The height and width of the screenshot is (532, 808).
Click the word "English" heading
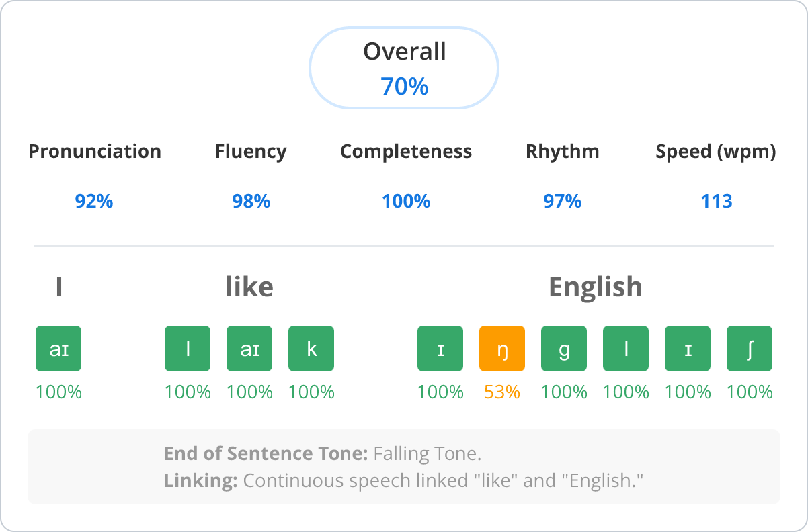click(x=595, y=287)
